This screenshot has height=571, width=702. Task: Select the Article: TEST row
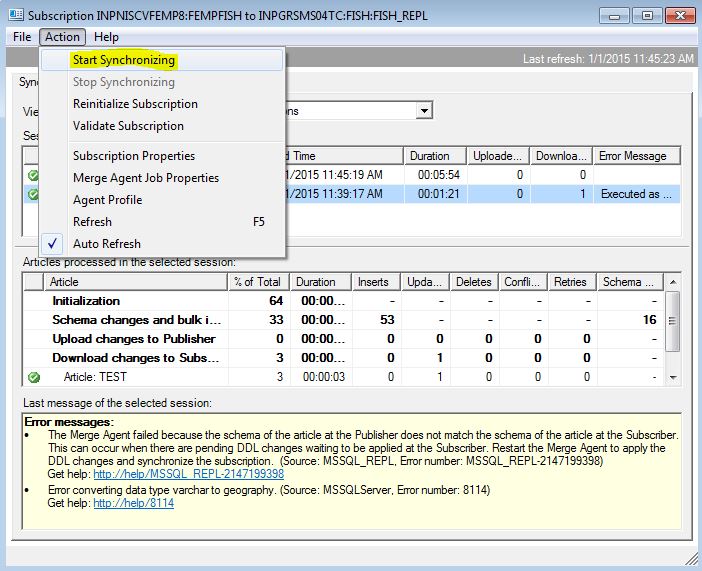coord(344,377)
